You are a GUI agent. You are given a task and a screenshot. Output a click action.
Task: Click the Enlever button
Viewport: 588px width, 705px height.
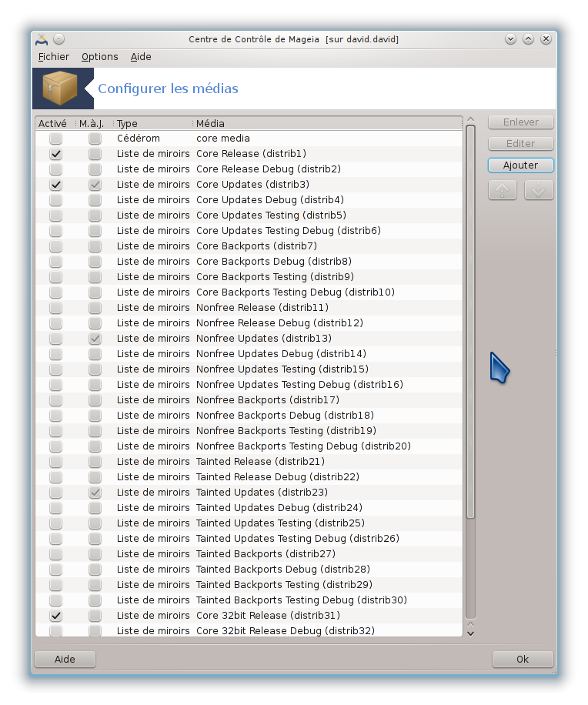coord(520,122)
